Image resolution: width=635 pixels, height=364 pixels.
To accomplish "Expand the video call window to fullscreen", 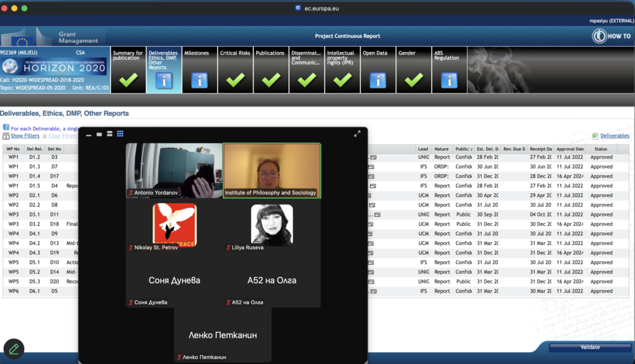I will pos(357,133).
